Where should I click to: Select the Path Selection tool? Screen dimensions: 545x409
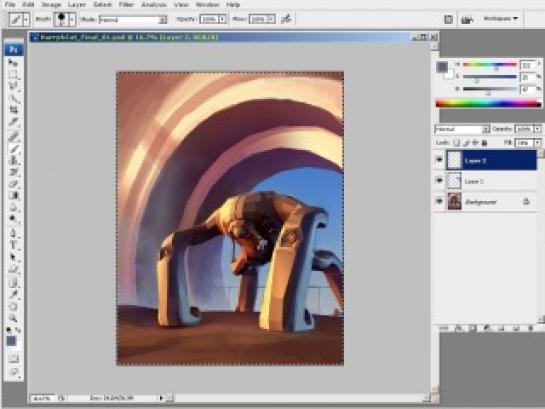pyautogui.click(x=13, y=257)
